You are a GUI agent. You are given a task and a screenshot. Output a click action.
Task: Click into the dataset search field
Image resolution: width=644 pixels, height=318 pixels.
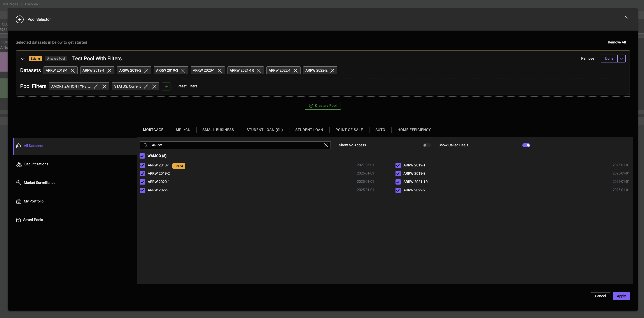point(235,145)
